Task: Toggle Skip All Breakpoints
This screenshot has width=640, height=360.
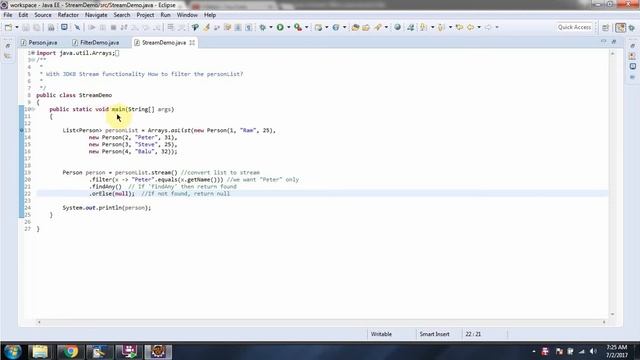Action: tap(77, 27)
